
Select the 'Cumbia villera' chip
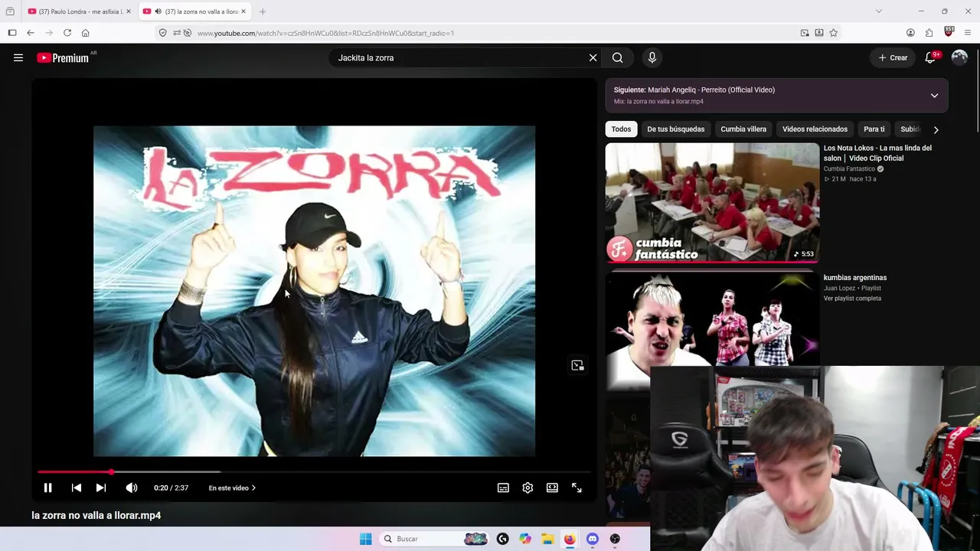pyautogui.click(x=743, y=129)
